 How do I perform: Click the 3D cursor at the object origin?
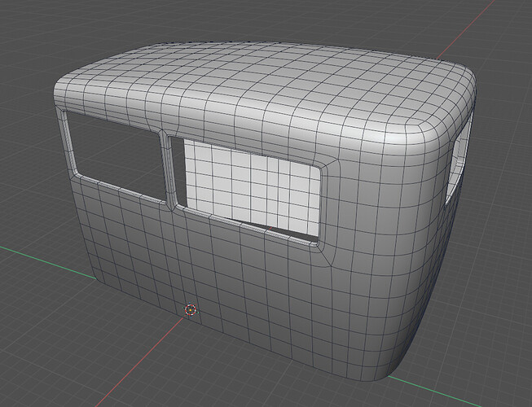[x=191, y=310]
